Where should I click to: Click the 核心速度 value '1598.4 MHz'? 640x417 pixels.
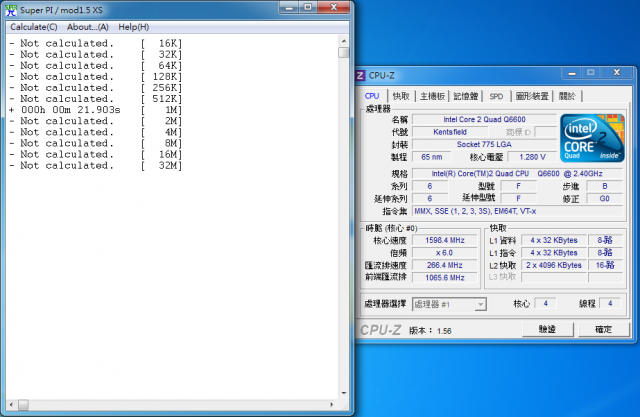[x=445, y=240]
